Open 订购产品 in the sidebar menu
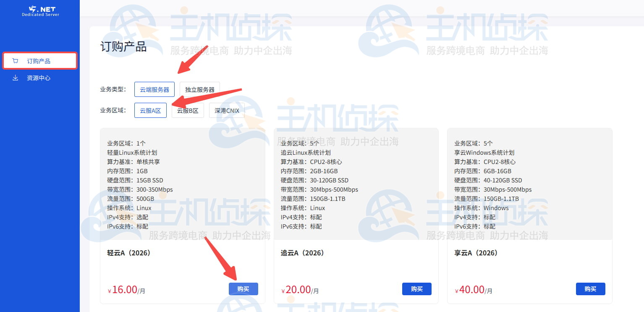This screenshot has width=644, height=312. pyautogui.click(x=39, y=61)
